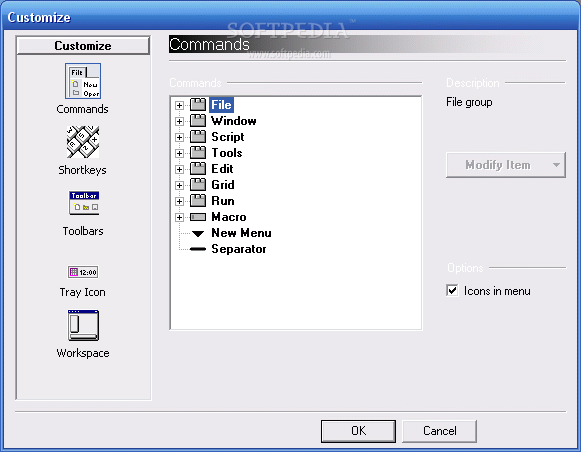
Task: Select the Workspace label in sidebar
Action: [x=83, y=353]
